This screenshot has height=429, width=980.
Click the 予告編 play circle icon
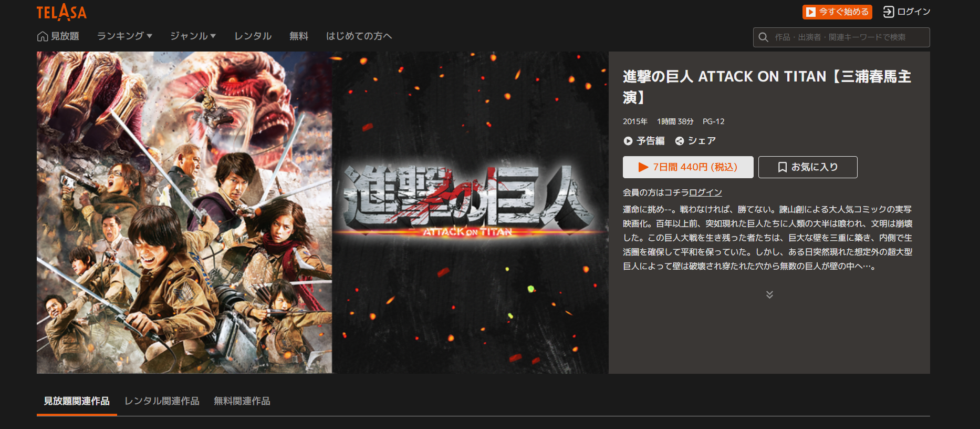pyautogui.click(x=628, y=141)
